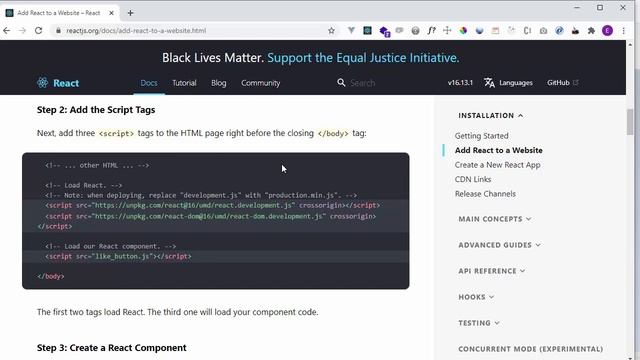Open the v16.13.1 versions link

coord(460,83)
